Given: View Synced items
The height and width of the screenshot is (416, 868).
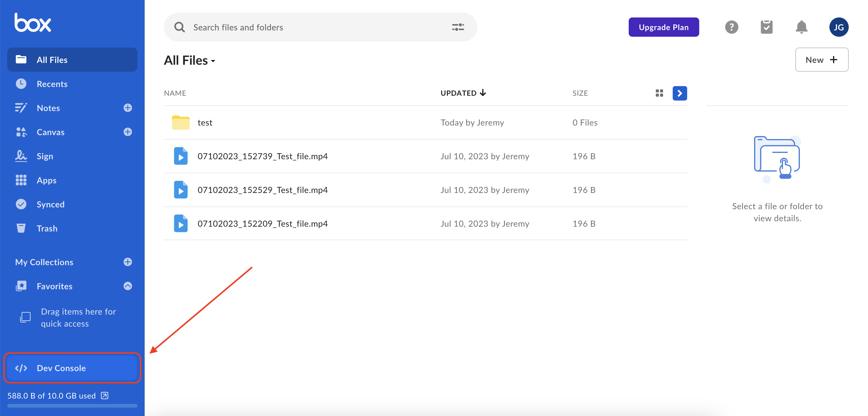Looking at the screenshot, I should [x=51, y=204].
